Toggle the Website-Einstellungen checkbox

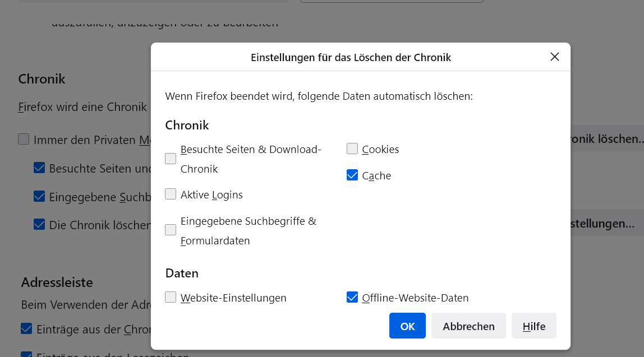coord(171,298)
